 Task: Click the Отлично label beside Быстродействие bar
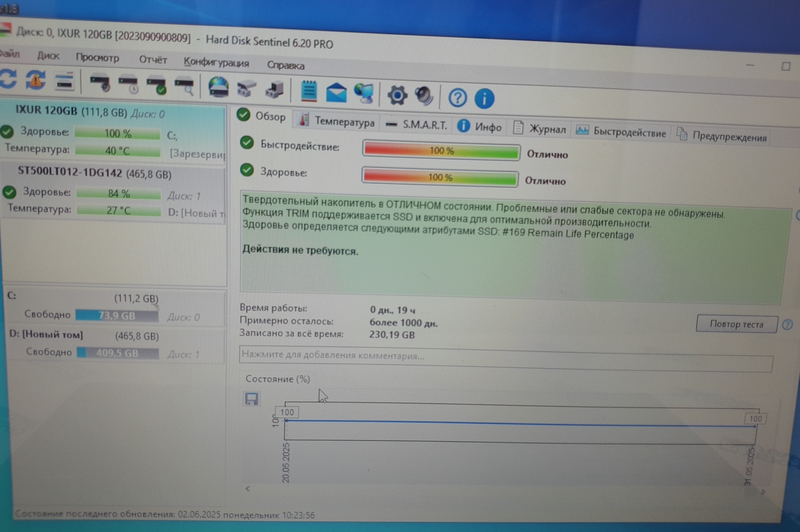[547, 154]
